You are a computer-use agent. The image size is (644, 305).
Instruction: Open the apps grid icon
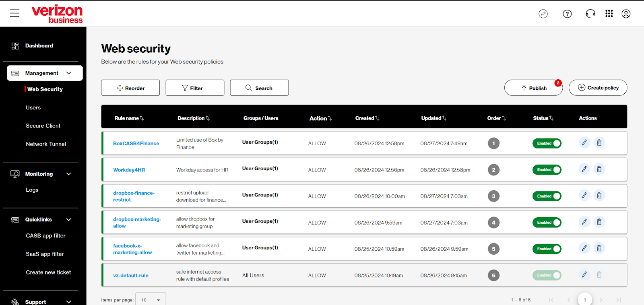609,14
